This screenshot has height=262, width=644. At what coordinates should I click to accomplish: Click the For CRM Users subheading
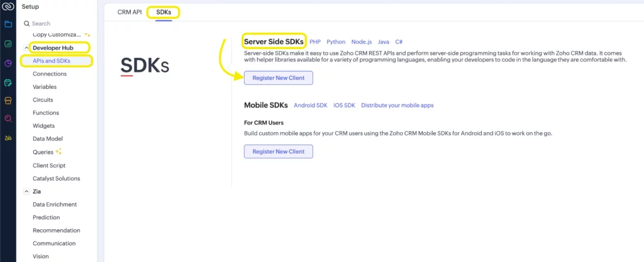[264, 123]
